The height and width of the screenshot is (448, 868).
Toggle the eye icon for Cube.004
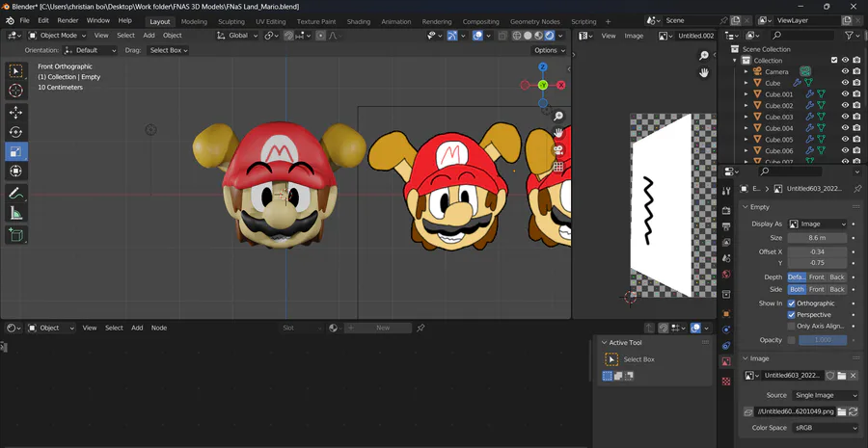point(845,128)
